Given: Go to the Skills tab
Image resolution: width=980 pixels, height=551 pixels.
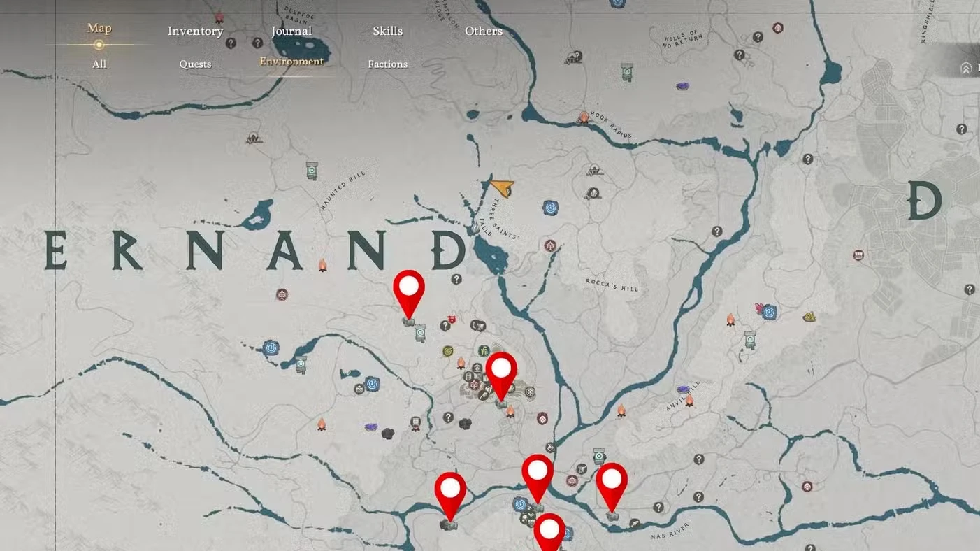Looking at the screenshot, I should click(387, 31).
